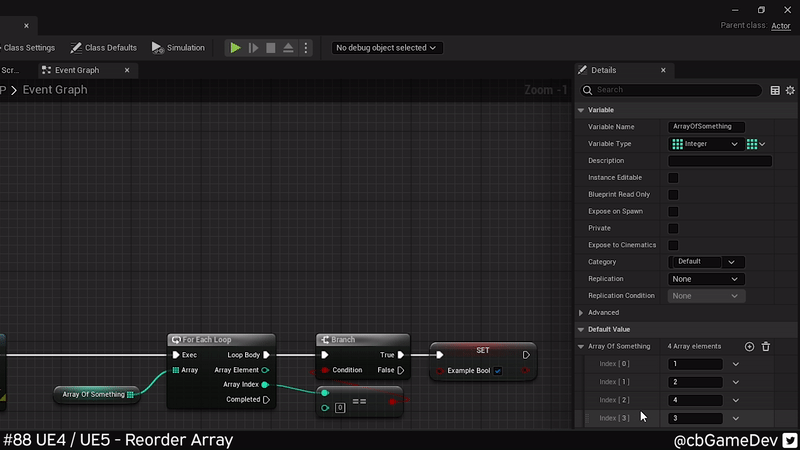Screen dimensions: 800x450
Task: Click the Class Defaults button
Action: [104, 48]
